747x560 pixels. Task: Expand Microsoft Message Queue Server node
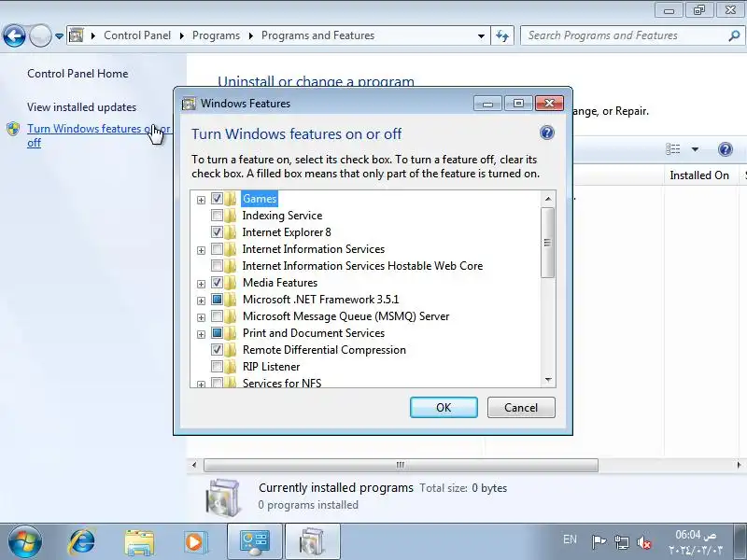point(201,317)
